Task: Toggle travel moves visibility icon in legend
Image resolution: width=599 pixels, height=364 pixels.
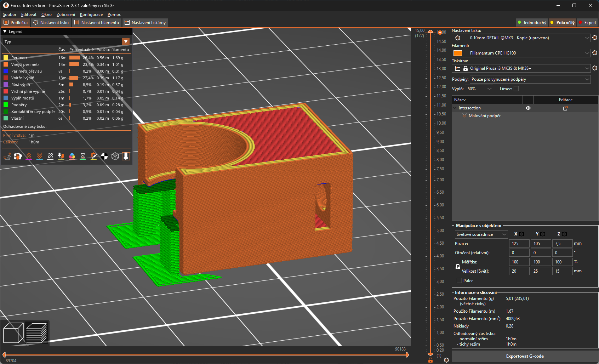Action: [x=7, y=156]
